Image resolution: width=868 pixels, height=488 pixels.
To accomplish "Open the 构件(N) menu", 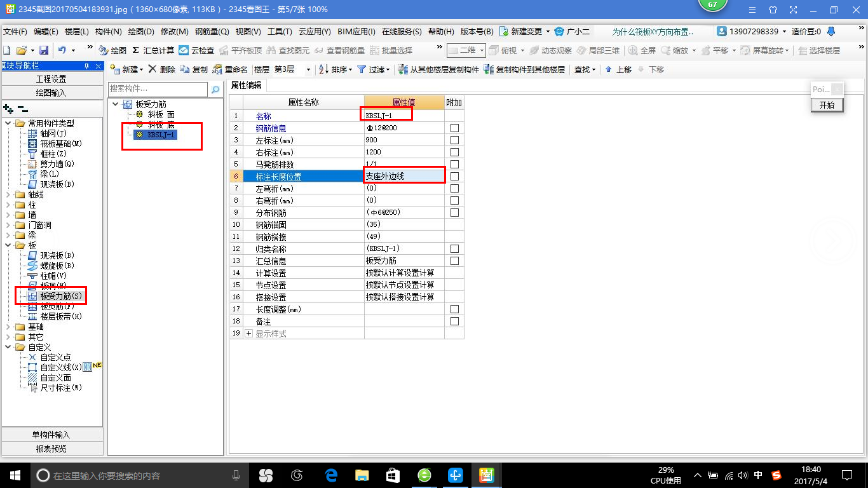I will (x=108, y=32).
